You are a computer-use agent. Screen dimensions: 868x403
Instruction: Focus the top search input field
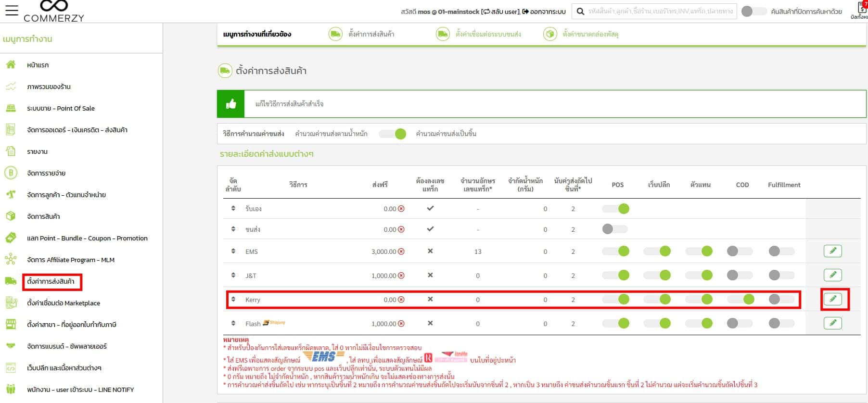(661, 11)
